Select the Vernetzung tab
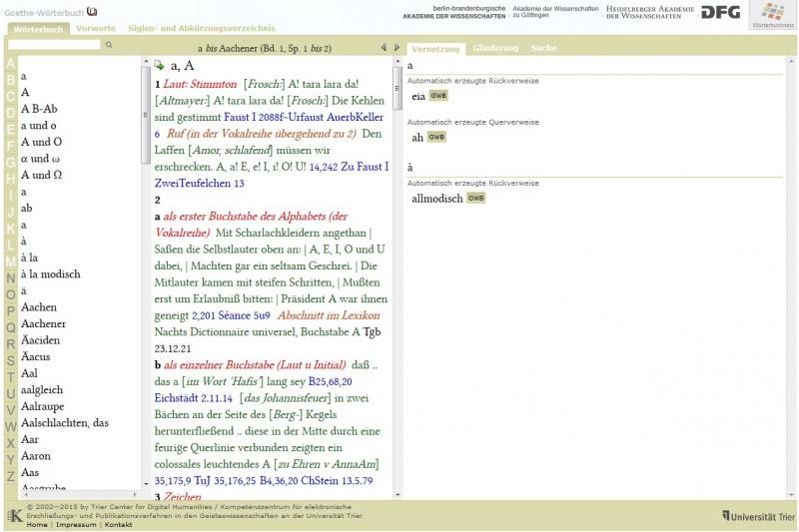799x532 pixels. 435,49
